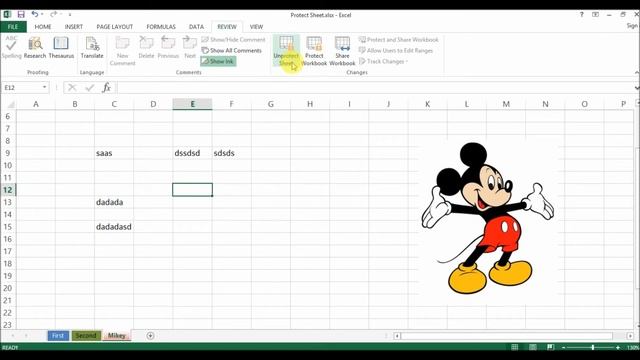Switch to the HOME tab
This screenshot has height=360, width=640.
(43, 27)
